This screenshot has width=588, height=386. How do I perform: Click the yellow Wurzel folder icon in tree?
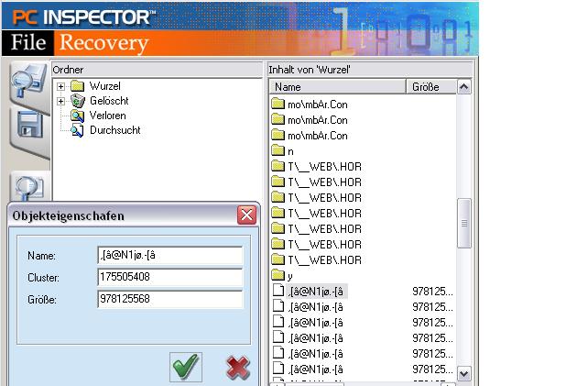pos(78,86)
